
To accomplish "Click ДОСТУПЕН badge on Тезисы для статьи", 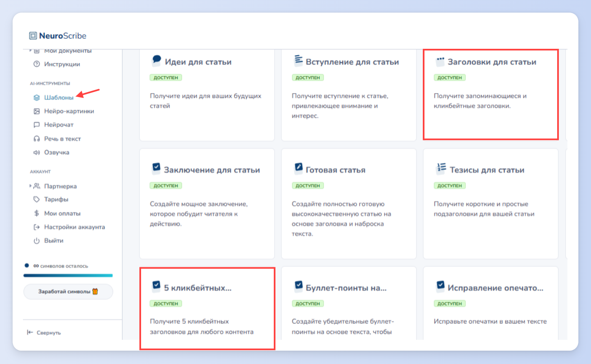I will point(450,186).
